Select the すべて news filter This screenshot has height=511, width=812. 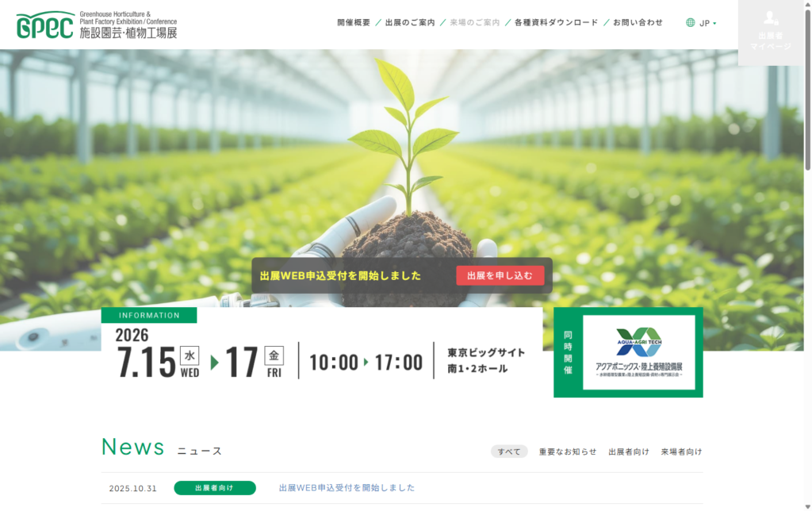click(x=509, y=451)
